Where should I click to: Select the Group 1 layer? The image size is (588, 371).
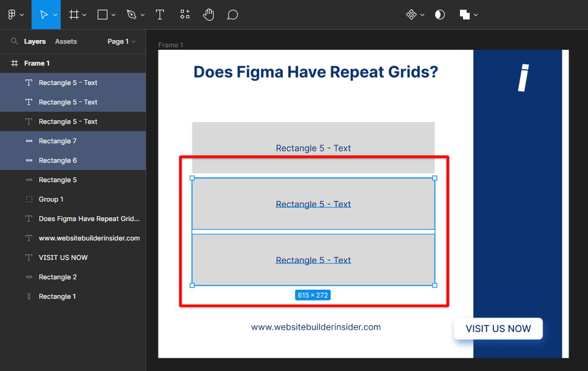click(x=51, y=199)
